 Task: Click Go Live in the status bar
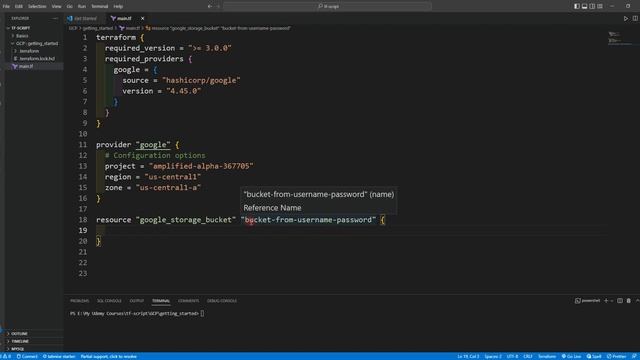571,356
